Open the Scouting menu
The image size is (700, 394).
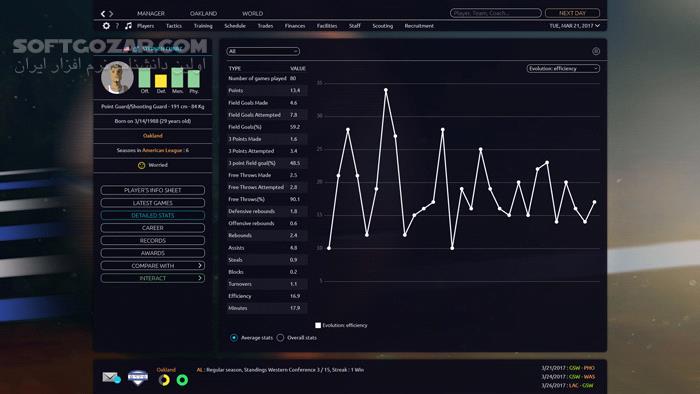pyautogui.click(x=383, y=26)
